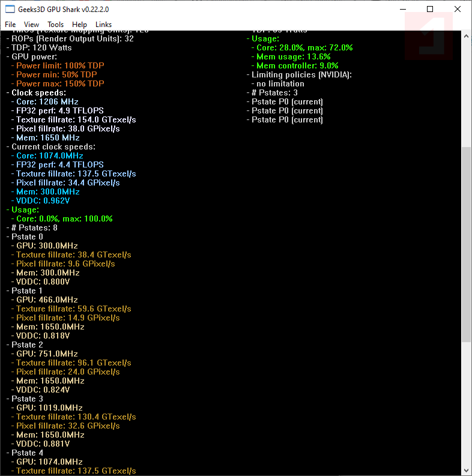Click 'Texture fillrate: 38.4 GTexel/s' line
Screen dimensions: 472x476
point(71,255)
